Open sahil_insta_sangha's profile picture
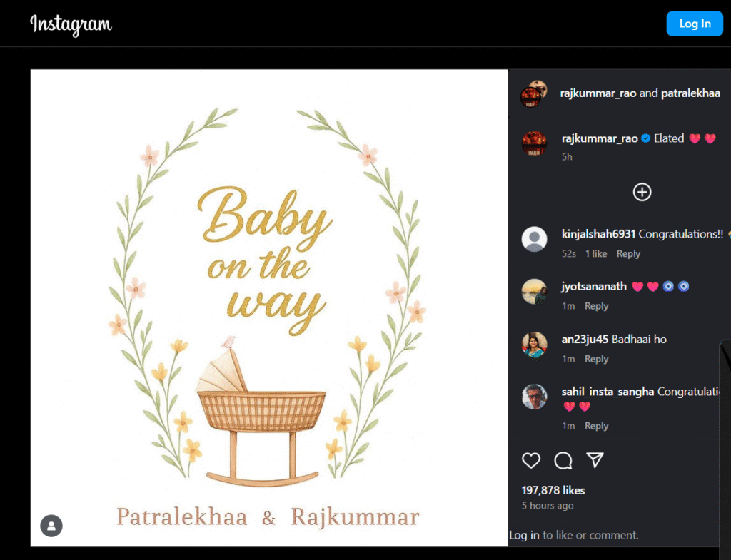The height and width of the screenshot is (560, 731). pyautogui.click(x=534, y=397)
